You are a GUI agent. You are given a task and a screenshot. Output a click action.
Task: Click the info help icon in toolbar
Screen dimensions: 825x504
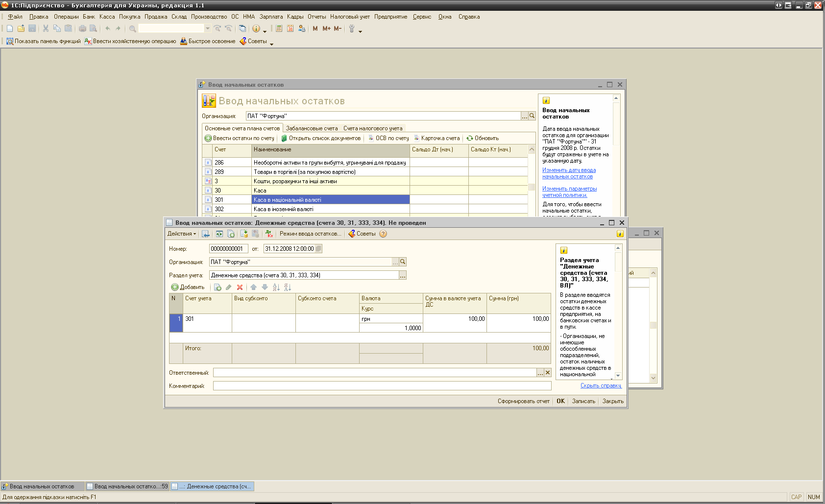(256, 28)
